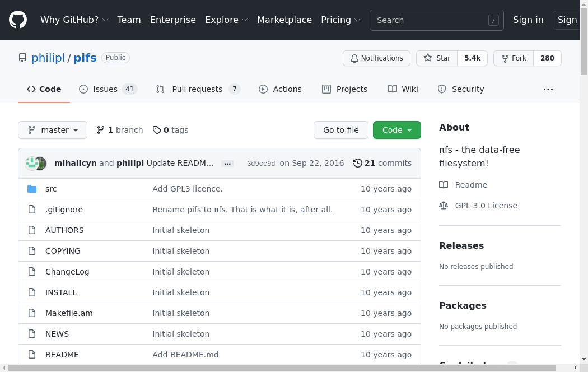588x372 pixels.
Task: Click the src folder icon
Action: click(32, 189)
